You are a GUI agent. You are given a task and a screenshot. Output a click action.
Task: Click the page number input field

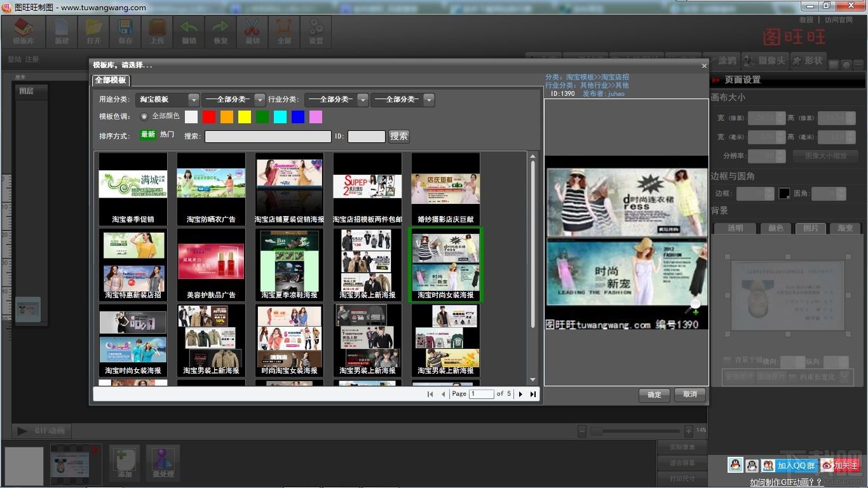click(x=482, y=394)
